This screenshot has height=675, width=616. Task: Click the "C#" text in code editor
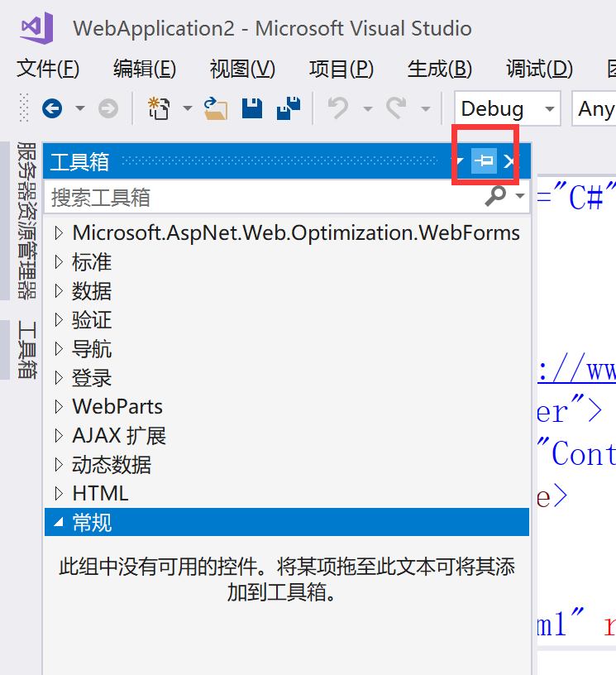(585, 197)
